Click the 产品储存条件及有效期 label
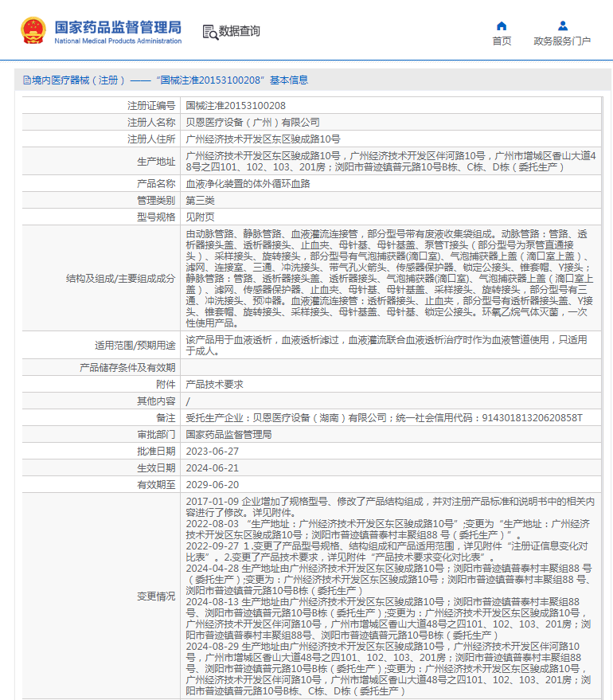The image size is (613, 700). pos(127,368)
